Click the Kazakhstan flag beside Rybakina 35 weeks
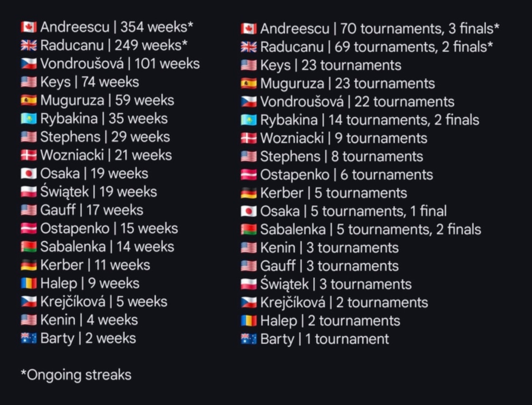The height and width of the screenshot is (405, 532). [x=29, y=119]
